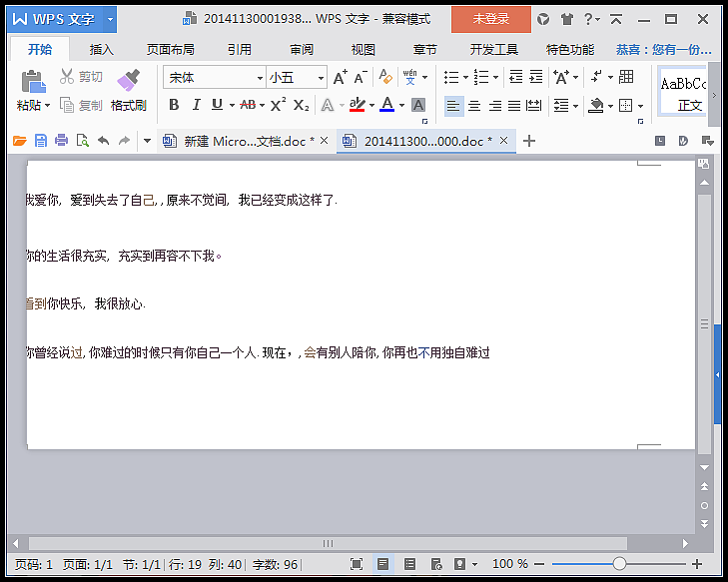Click the vertical scrollbar down arrow
The width and height of the screenshot is (728, 582).
click(x=704, y=467)
